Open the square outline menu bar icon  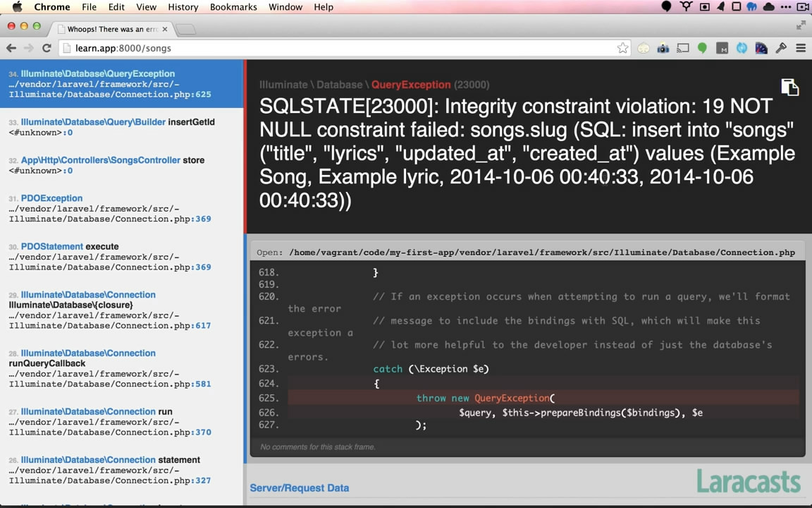tap(736, 7)
